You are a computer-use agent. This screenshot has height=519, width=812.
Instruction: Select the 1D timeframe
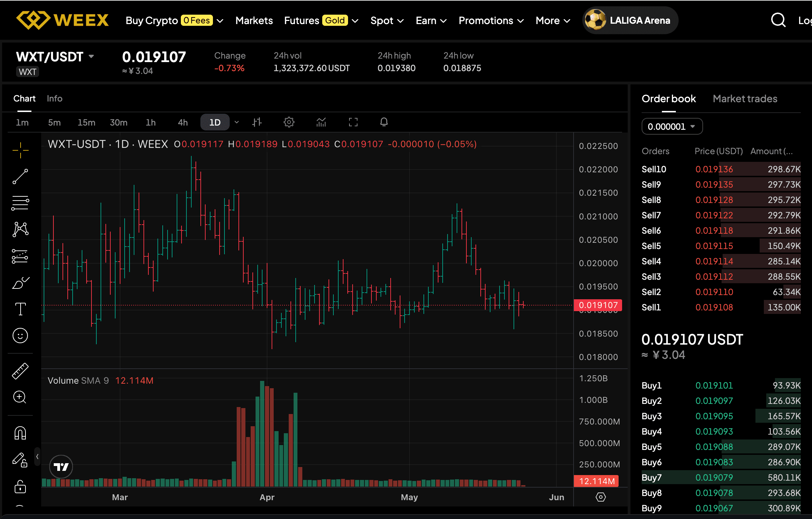point(215,122)
